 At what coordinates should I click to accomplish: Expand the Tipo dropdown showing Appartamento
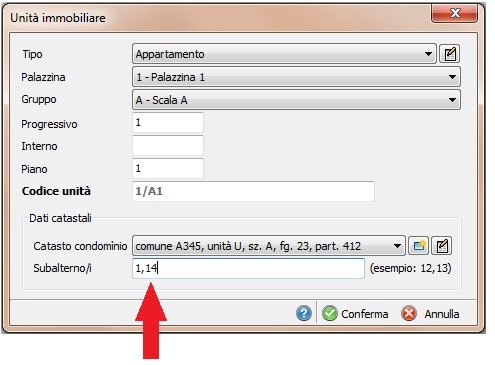pyautogui.click(x=284, y=54)
